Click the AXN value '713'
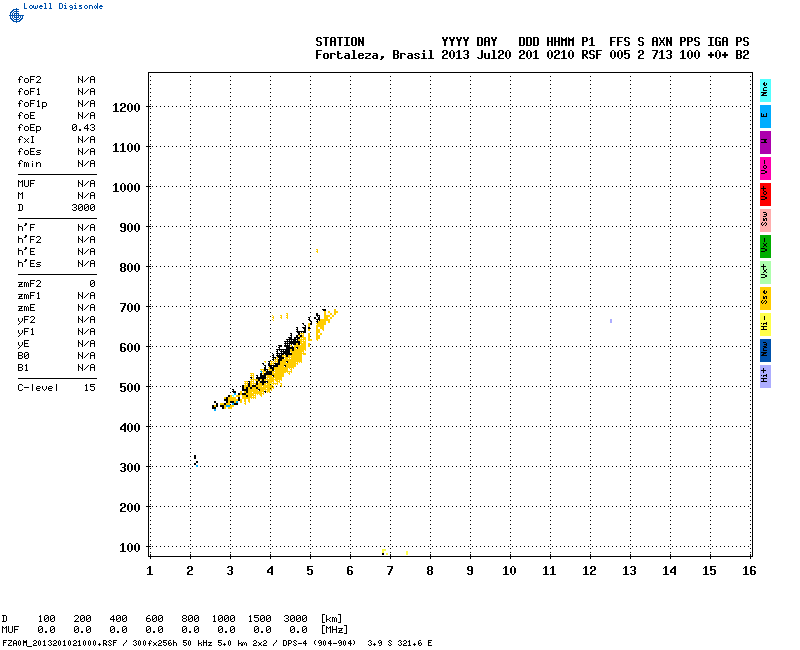This screenshot has width=800, height=650. click(662, 55)
